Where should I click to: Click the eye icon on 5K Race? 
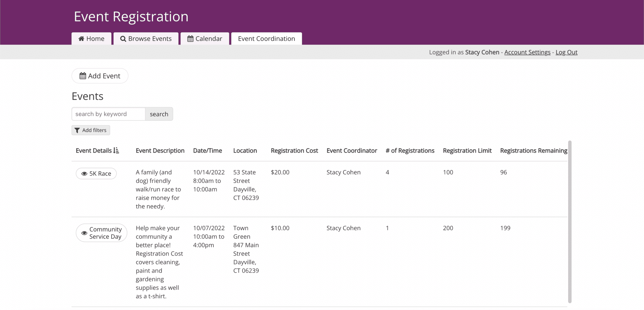coord(84,173)
